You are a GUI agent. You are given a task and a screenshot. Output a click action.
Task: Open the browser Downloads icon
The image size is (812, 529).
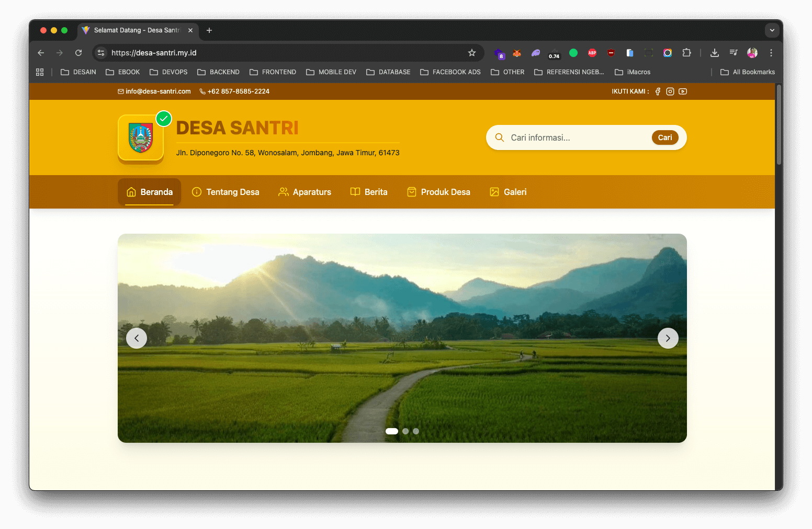pyautogui.click(x=715, y=53)
